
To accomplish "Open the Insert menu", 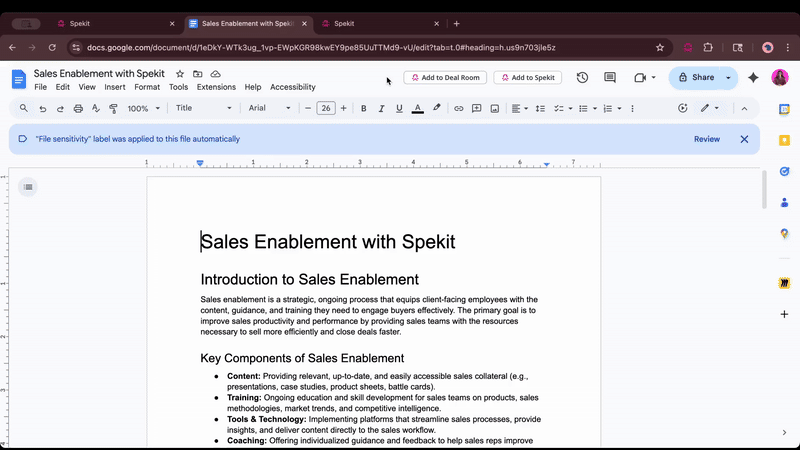I will pyautogui.click(x=115, y=87).
